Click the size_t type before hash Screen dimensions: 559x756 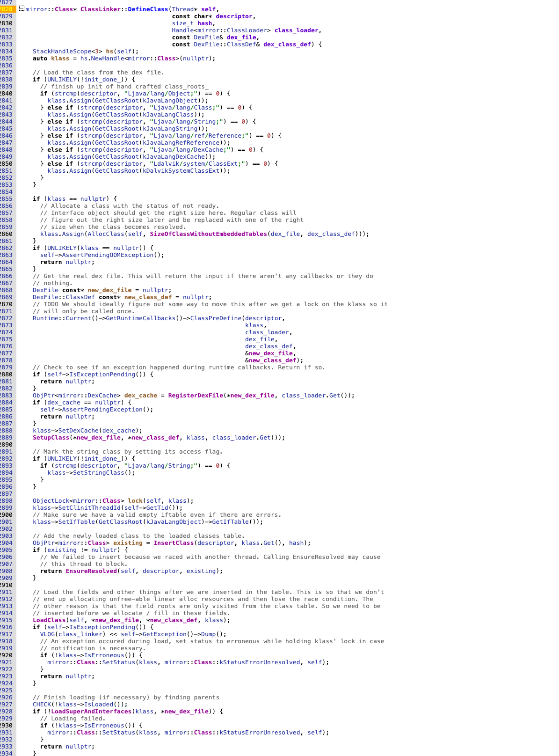click(x=183, y=23)
